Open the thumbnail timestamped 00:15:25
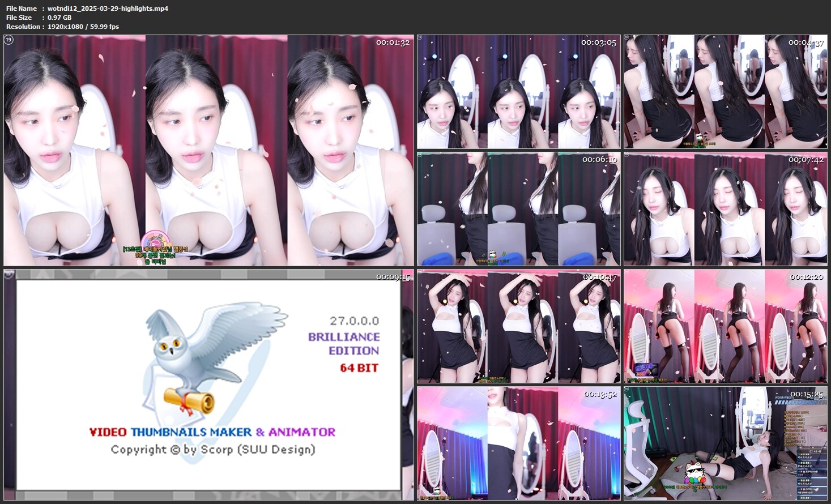The image size is (831, 504). [726, 443]
